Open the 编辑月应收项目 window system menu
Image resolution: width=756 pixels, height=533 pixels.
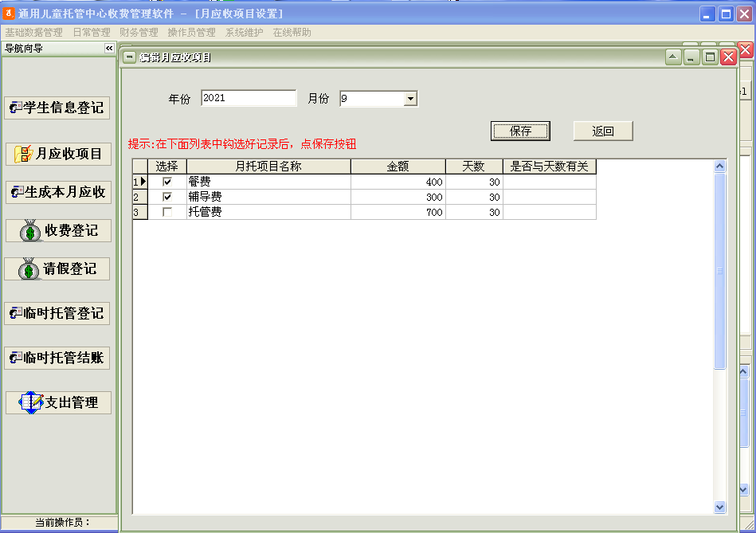tap(130, 57)
